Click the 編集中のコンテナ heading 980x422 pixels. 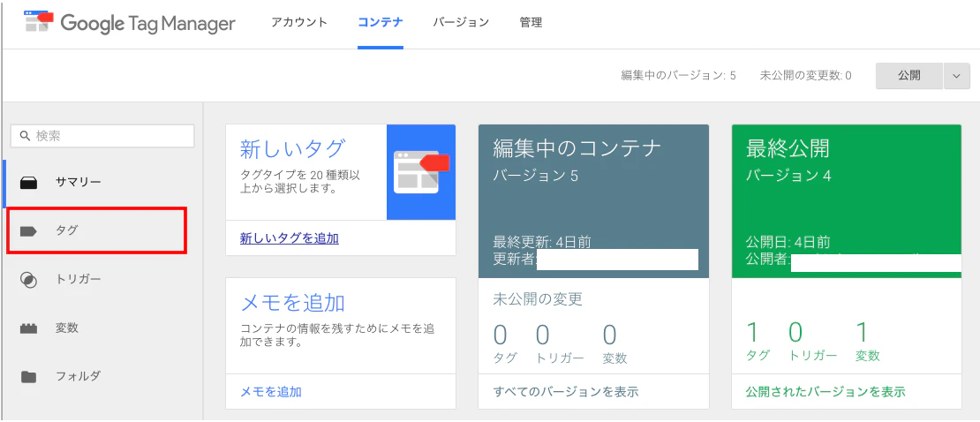point(577,149)
